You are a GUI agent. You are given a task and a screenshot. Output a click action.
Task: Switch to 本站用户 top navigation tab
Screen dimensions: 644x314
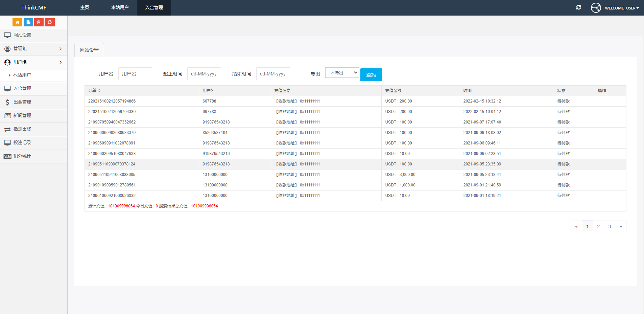coord(120,7)
